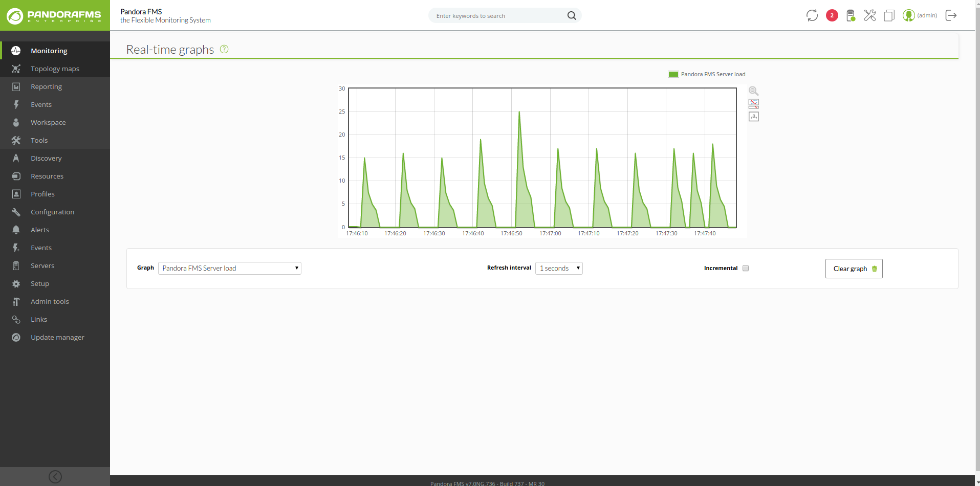Open the Graph dropdown
980x486 pixels.
pos(230,268)
